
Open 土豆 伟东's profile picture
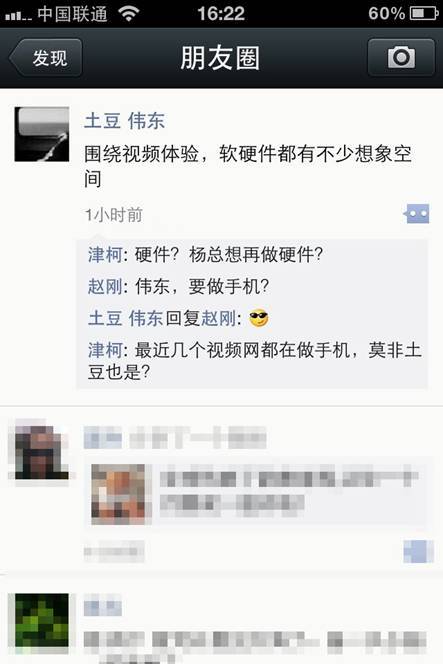[x=42, y=134]
